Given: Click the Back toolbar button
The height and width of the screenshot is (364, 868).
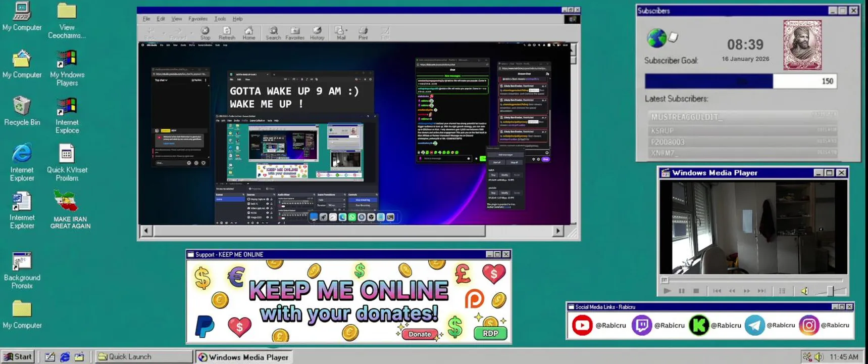Looking at the screenshot, I should [x=150, y=33].
